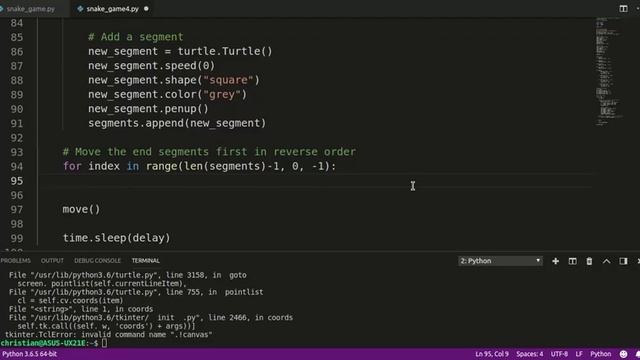Image resolution: width=640 pixels, height=360 pixels.
Task: Open feedback smiley icon in status bar
Action: [623, 354]
